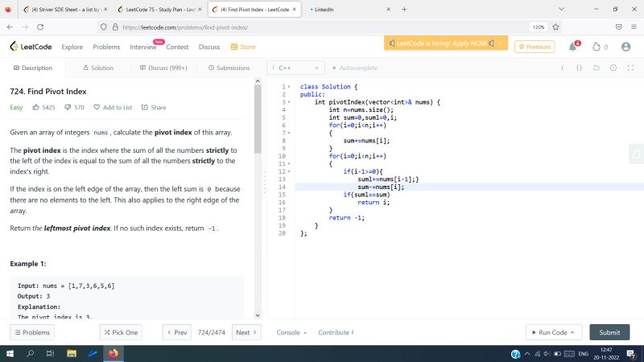Open the code format braces icon
Viewport: 644px width, 362px height.
click(x=579, y=68)
